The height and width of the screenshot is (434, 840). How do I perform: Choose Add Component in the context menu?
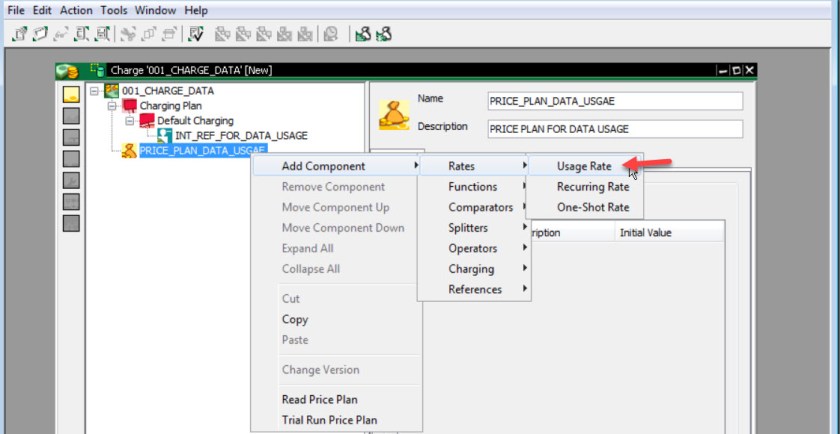(x=336, y=166)
